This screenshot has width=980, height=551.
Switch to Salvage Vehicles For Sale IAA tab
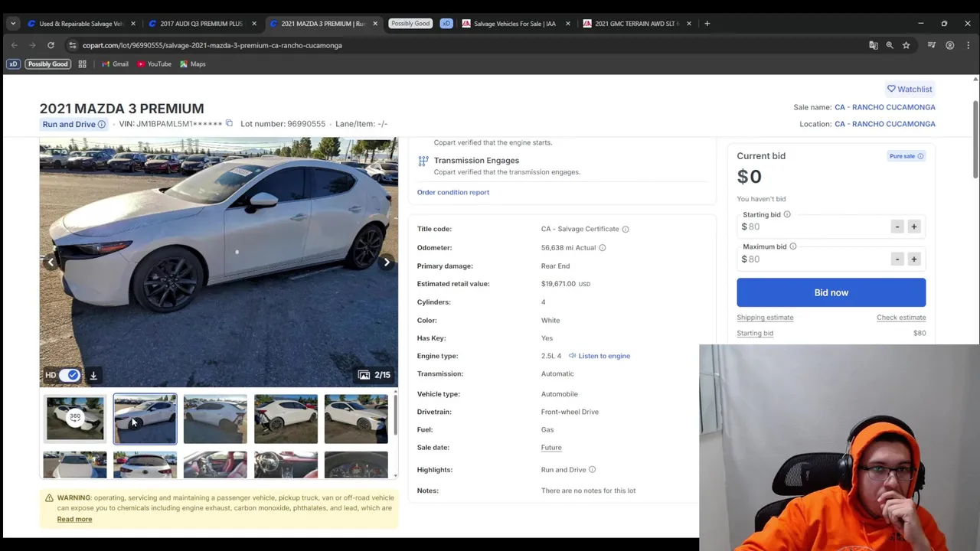click(514, 24)
